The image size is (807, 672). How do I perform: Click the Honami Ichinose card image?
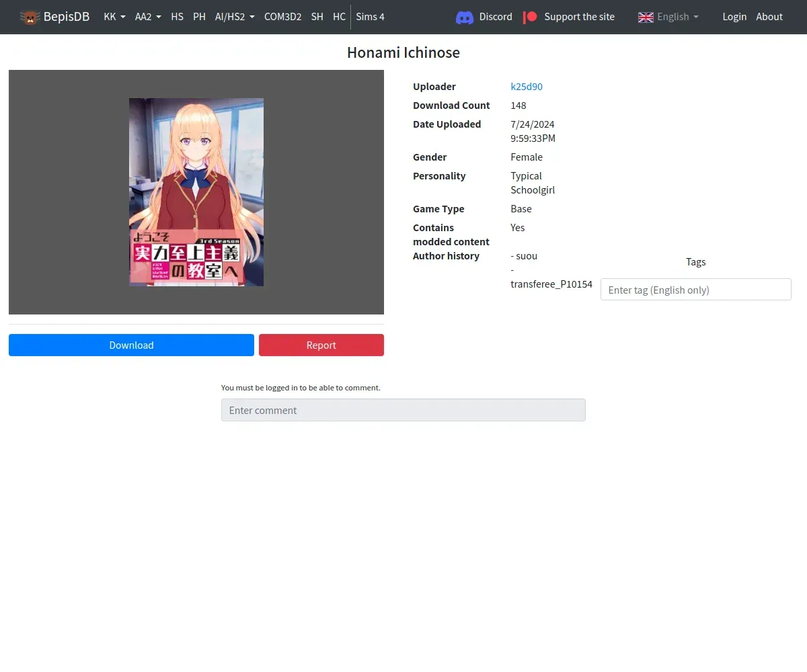pyautogui.click(x=196, y=192)
